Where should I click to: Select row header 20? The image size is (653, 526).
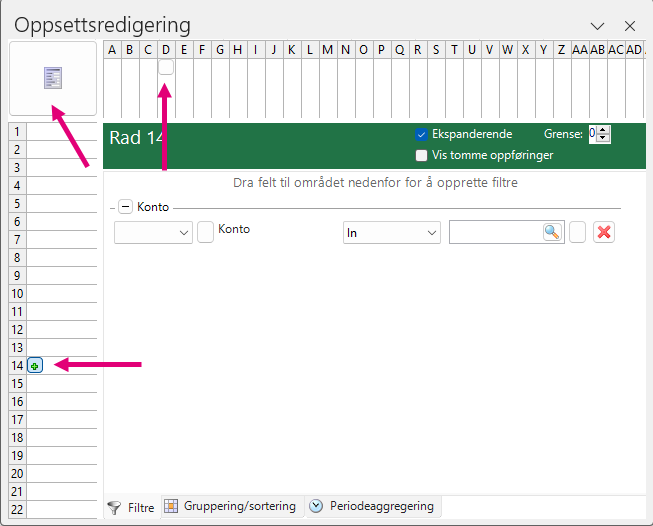(17, 474)
